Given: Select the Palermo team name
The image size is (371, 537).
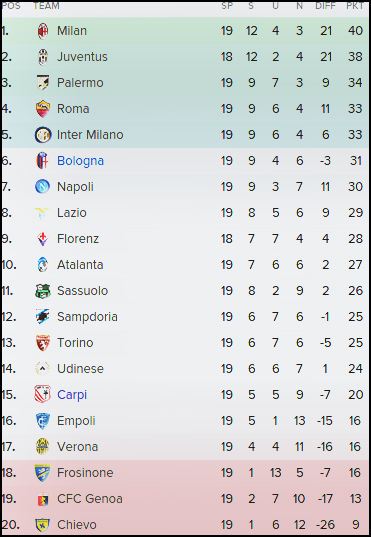Looking at the screenshot, I should click(80, 83).
